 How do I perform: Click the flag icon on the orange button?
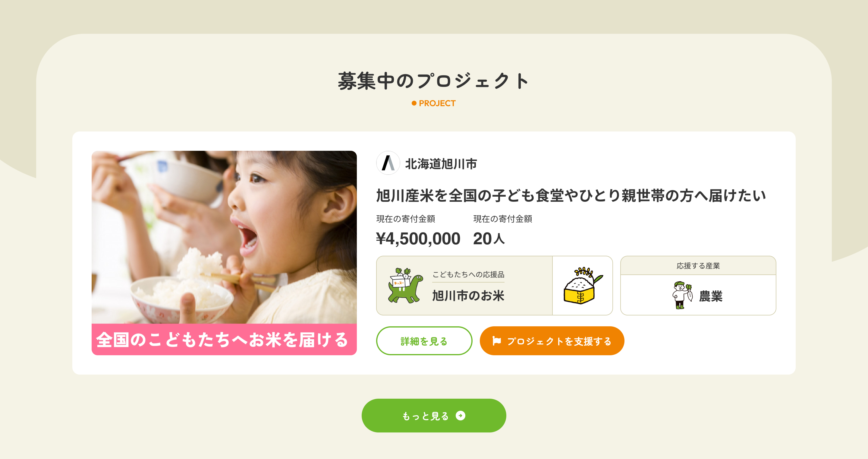click(496, 341)
